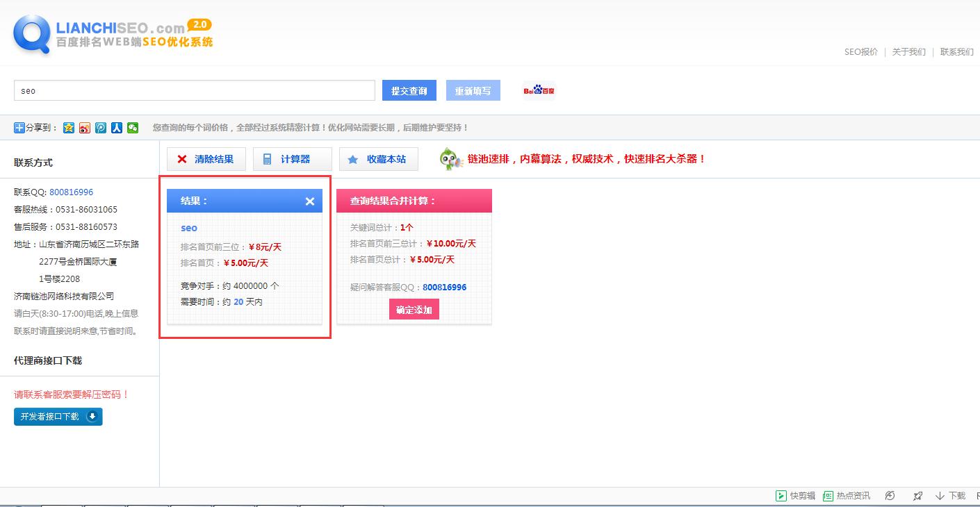Bookmark the site via 收藏本站

click(378, 159)
